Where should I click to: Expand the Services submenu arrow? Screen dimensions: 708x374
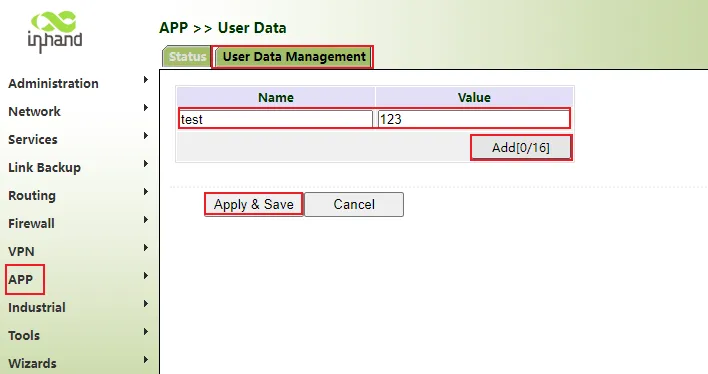coord(145,136)
